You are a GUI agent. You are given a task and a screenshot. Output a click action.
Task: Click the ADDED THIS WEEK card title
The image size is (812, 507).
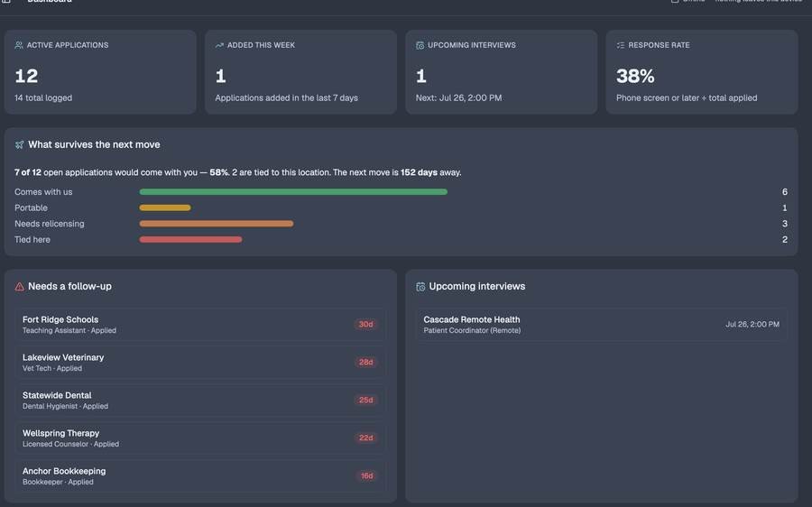(x=261, y=45)
